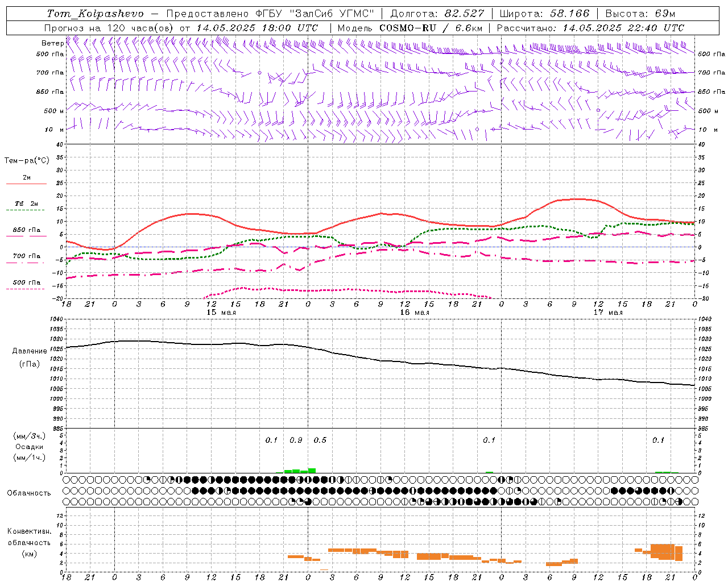Screen dimensions: 728x582
Task: Select the Тем-ра(°C) temperature panel label
Action: 27,161
